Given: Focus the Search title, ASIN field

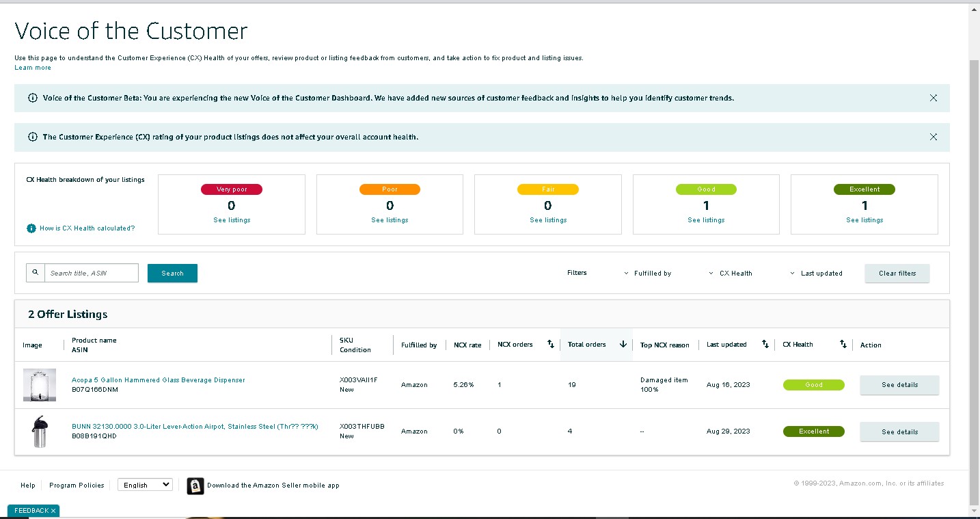Looking at the screenshot, I should tap(92, 273).
